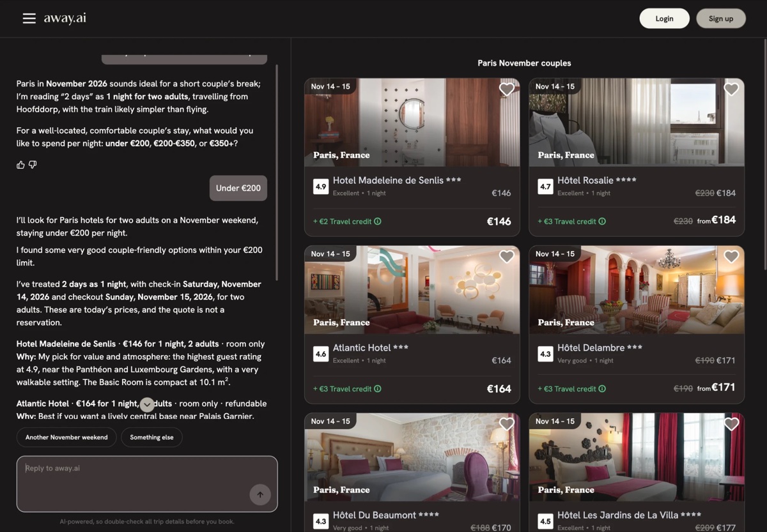Click Hôtel Delambre 4.3 rating badge
The height and width of the screenshot is (532, 767).
pos(545,354)
